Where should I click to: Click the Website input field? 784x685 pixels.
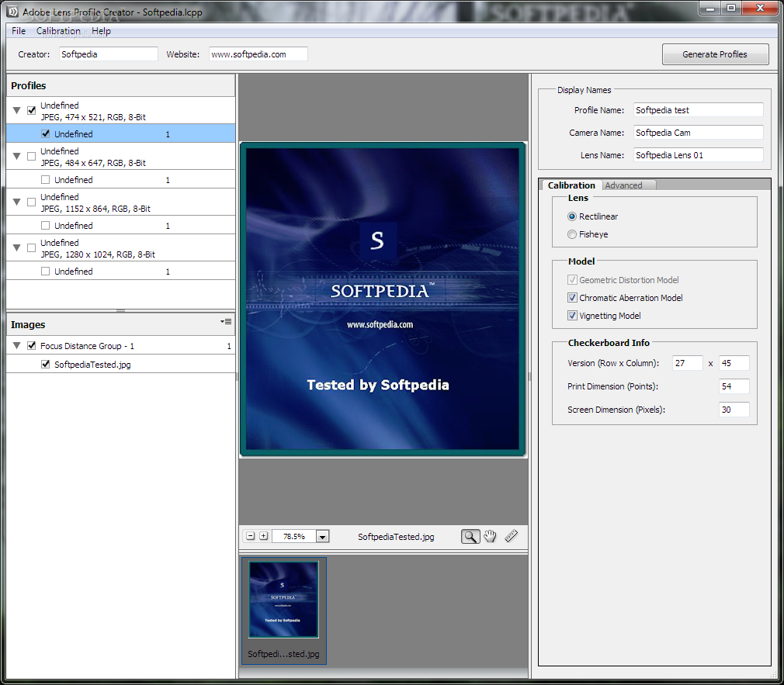[x=258, y=54]
